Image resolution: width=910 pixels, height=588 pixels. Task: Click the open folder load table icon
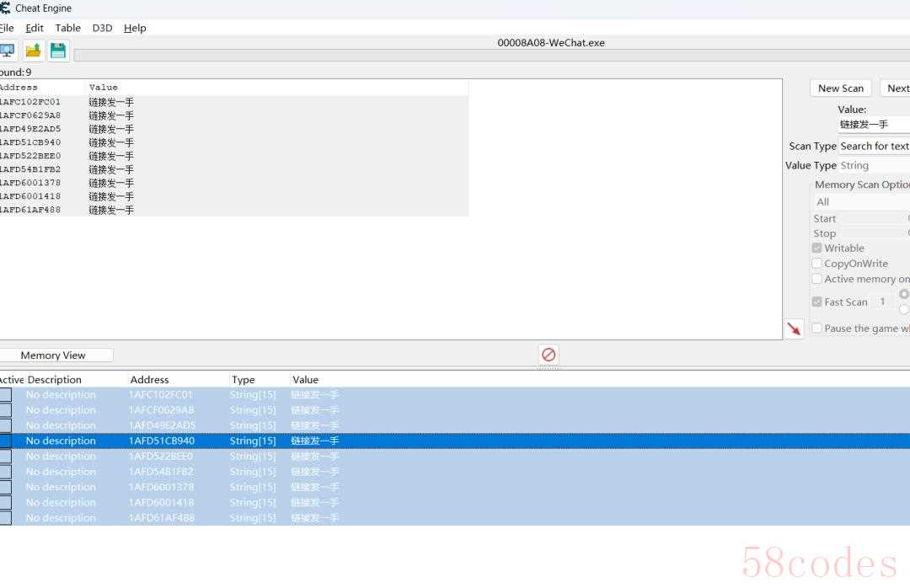(x=34, y=51)
